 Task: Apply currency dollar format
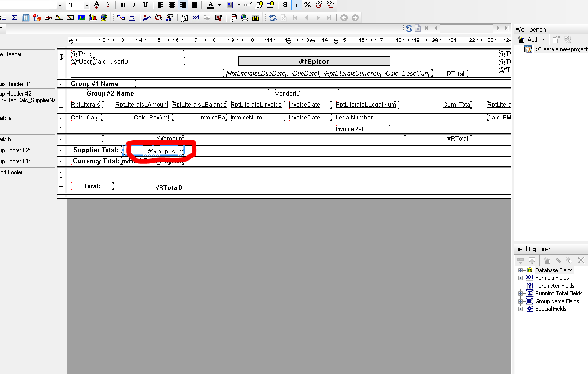pyautogui.click(x=285, y=5)
